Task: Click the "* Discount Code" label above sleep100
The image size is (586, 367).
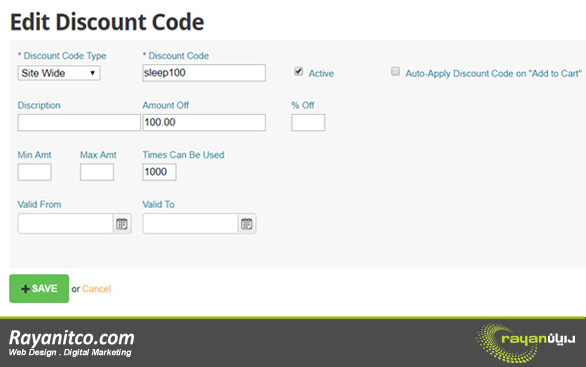Action: tap(176, 56)
